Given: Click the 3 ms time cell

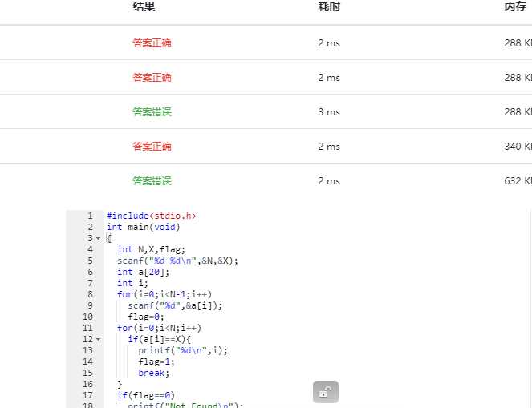Looking at the screenshot, I should (329, 112).
